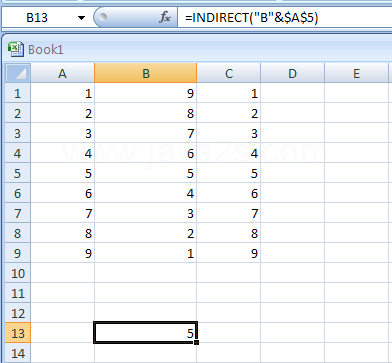Click the Select All corner triangle

point(18,73)
